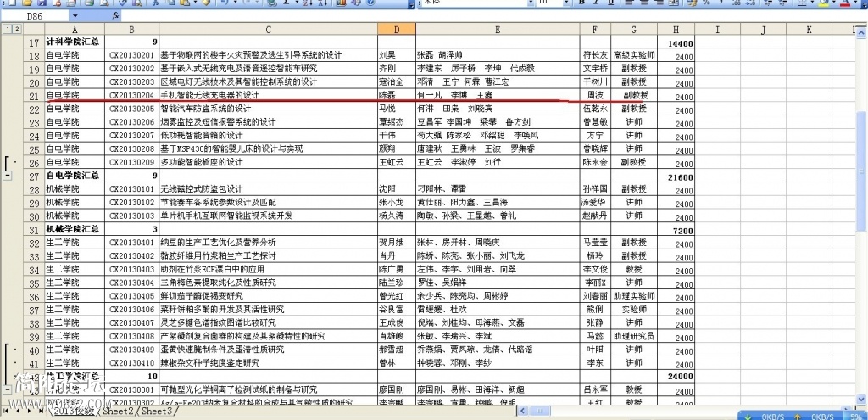Select column E header

[x=498, y=30]
